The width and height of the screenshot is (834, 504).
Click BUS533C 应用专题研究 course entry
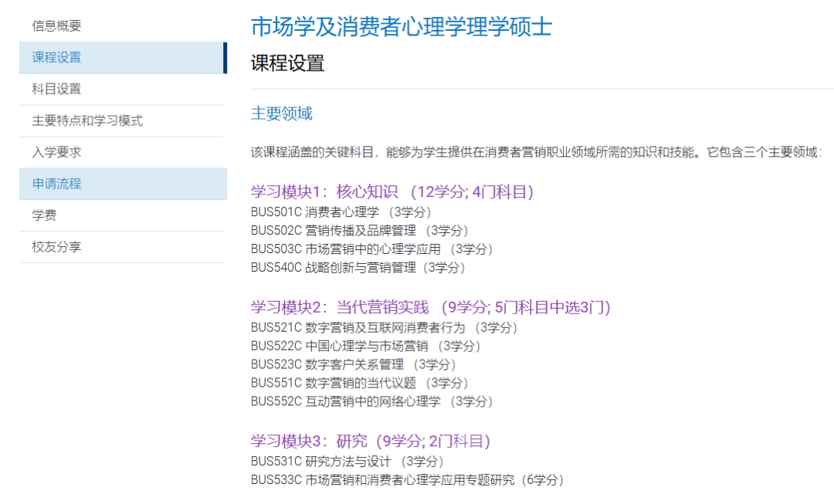405,480
